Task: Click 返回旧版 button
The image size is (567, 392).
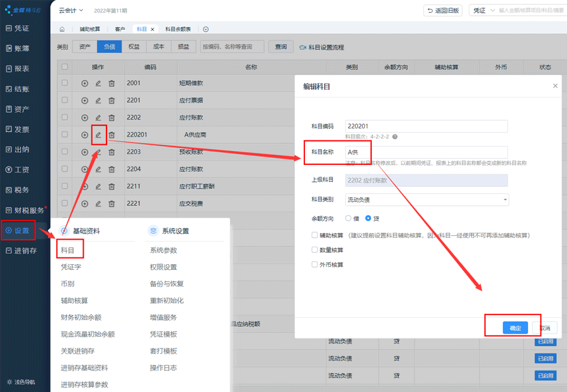Action: (x=443, y=11)
